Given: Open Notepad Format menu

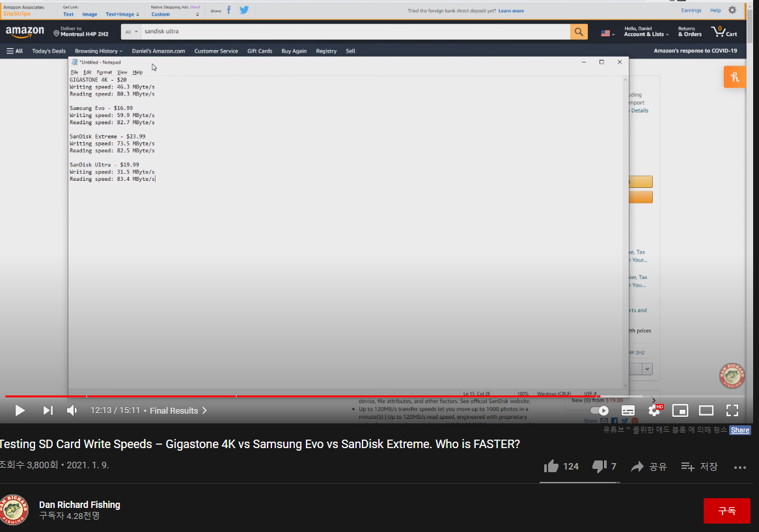Looking at the screenshot, I should click(x=104, y=72).
